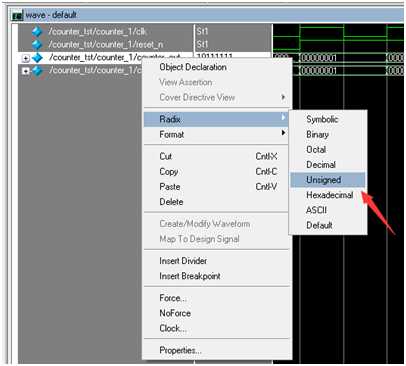The height and width of the screenshot is (366, 406).
Task: Click the blue diamond icon of the reset_n signal
Action: (37, 44)
